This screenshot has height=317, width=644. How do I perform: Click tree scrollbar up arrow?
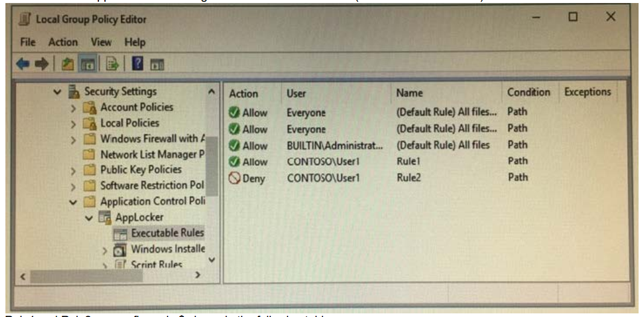point(212,91)
